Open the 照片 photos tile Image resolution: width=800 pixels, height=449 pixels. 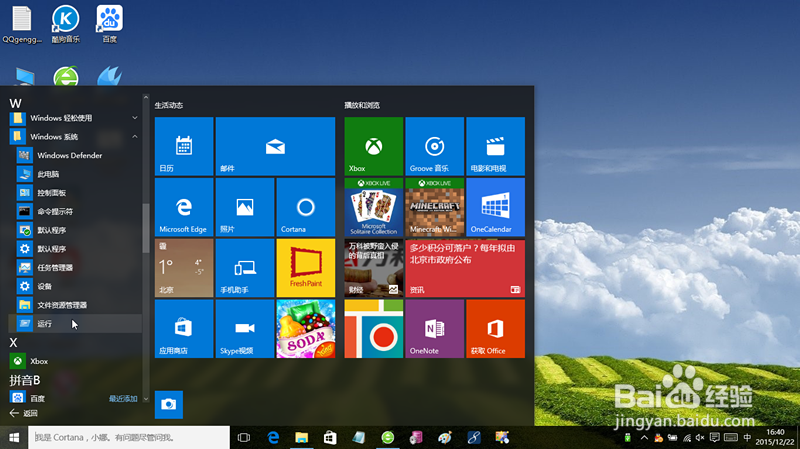click(x=245, y=207)
